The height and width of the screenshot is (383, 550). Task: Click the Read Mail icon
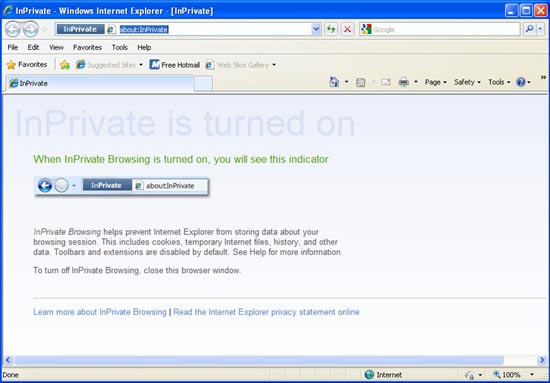[386, 82]
